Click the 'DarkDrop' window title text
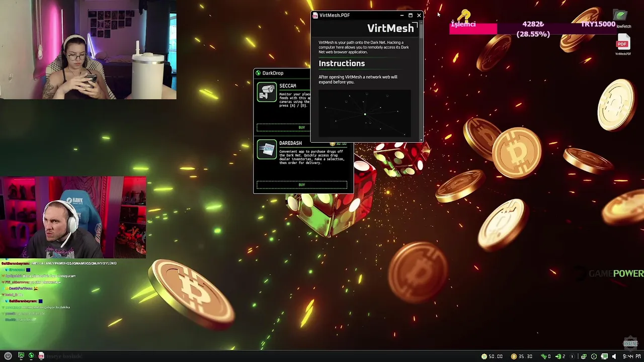The height and width of the screenshot is (362, 644). (x=273, y=73)
